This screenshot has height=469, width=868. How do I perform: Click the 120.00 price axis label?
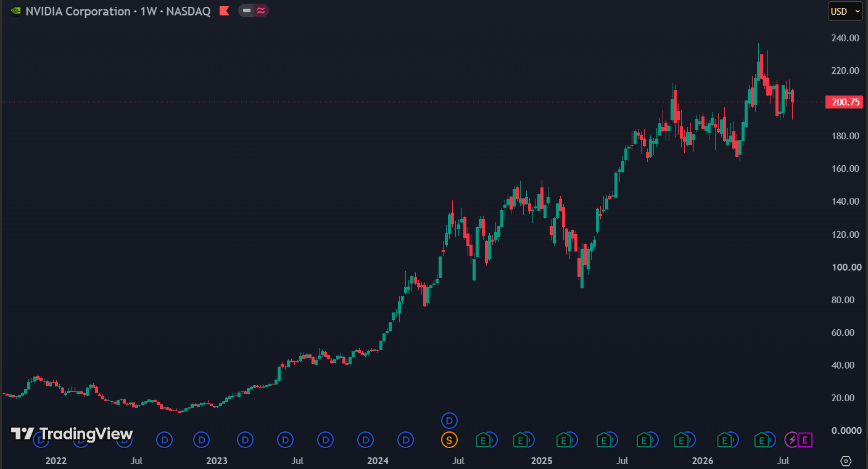(845, 235)
